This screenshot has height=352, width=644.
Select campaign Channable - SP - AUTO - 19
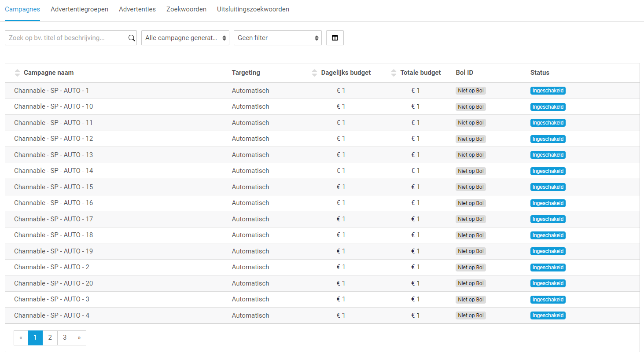click(x=53, y=251)
